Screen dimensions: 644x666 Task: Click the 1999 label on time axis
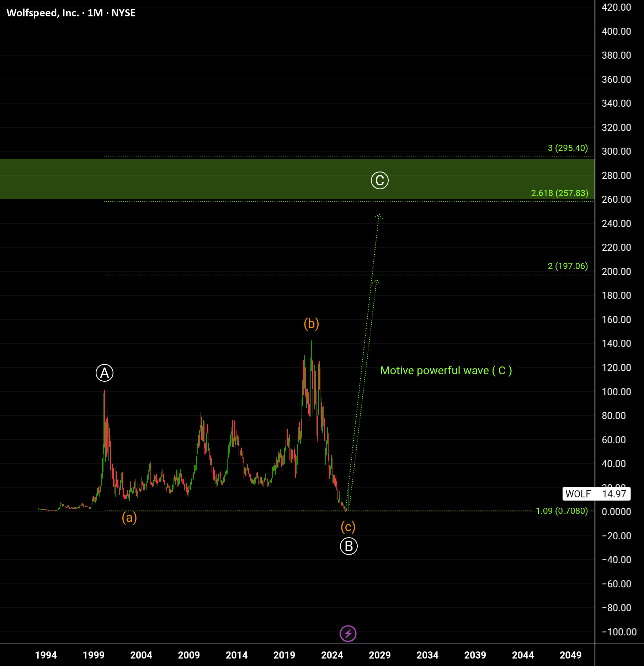click(x=94, y=655)
